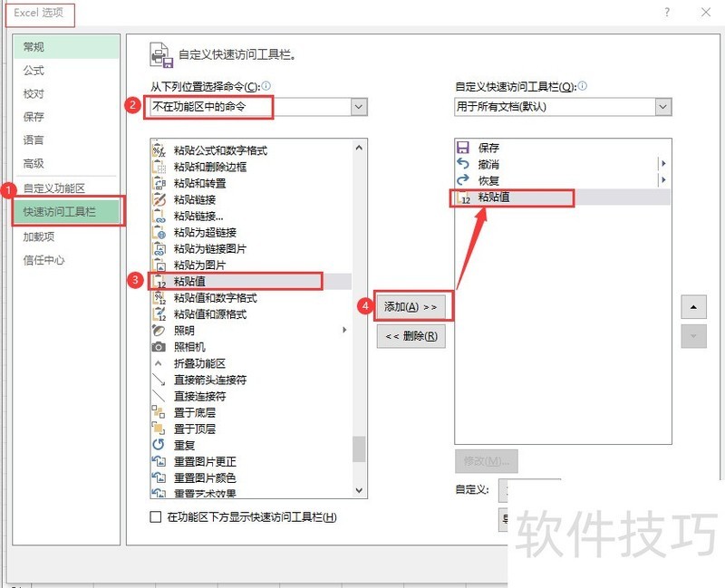The width and height of the screenshot is (725, 588).
Task: Click the 重复 repeat icon
Action: click(x=159, y=445)
